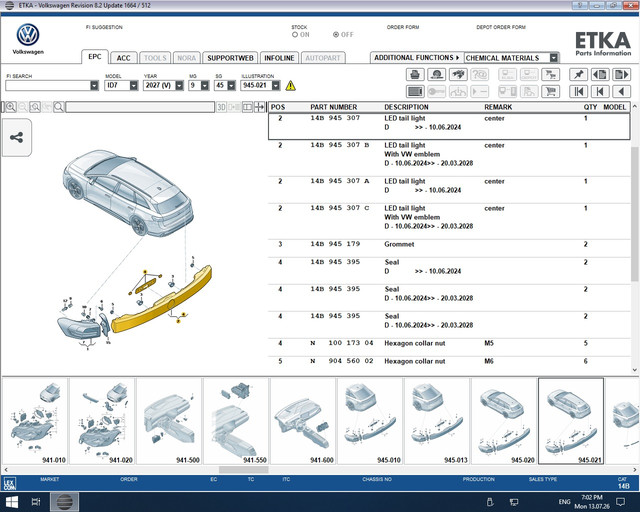Open the MG 9 dropdown
This screenshot has height=512, width=640.
click(205, 85)
